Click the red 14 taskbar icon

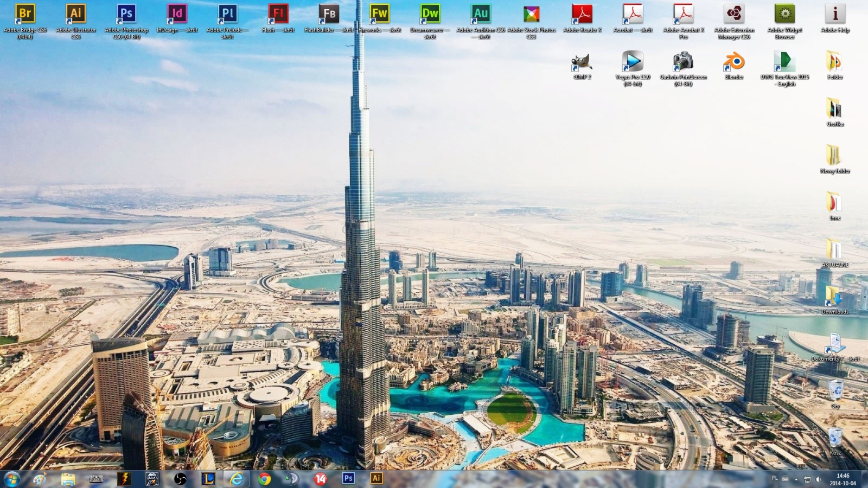point(321,479)
